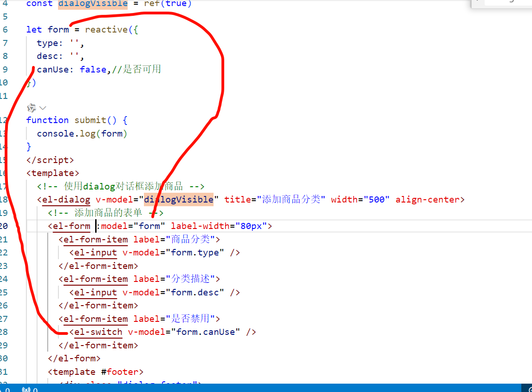Click v-model="form.type" on el-input
Screen dimensions: 532x392
[x=173, y=253]
